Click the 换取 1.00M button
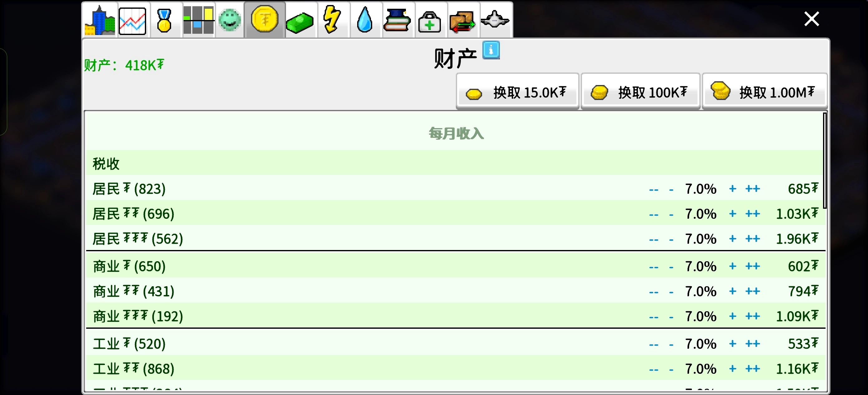 coord(765,92)
